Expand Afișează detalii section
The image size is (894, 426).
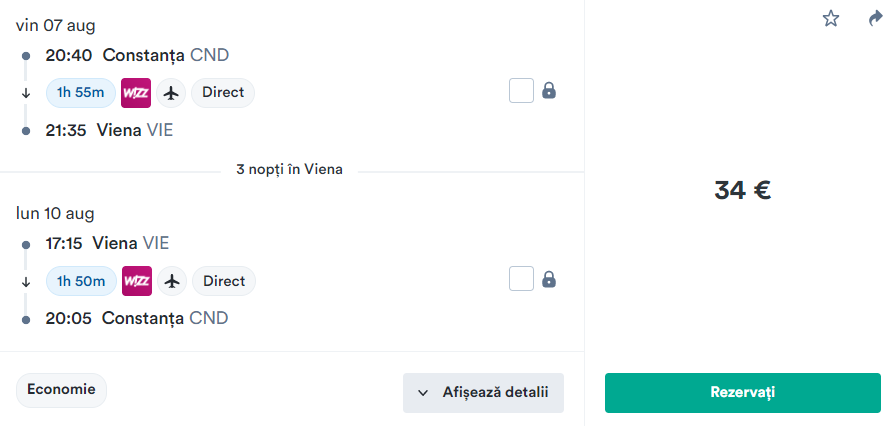483,393
